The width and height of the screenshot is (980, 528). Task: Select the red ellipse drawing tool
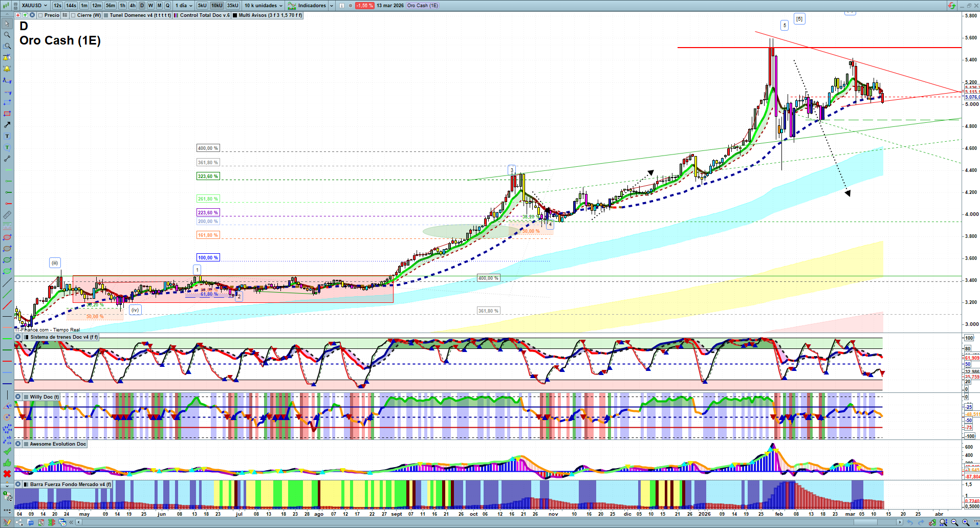[7, 237]
